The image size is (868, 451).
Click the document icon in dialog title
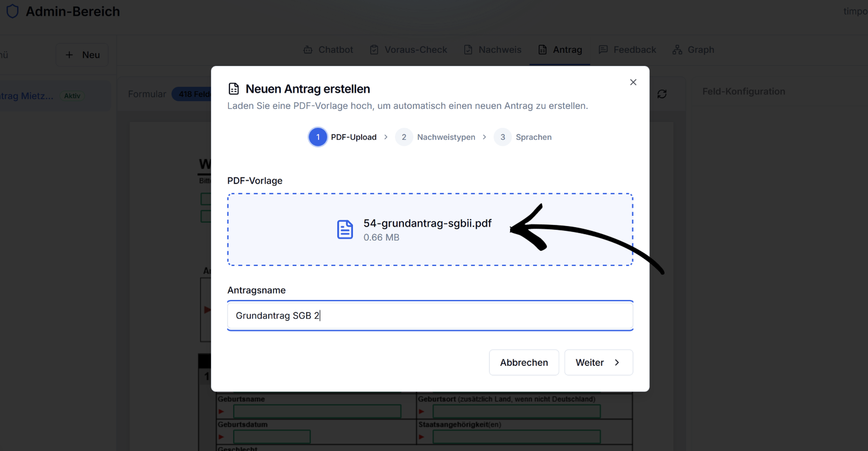click(x=234, y=89)
